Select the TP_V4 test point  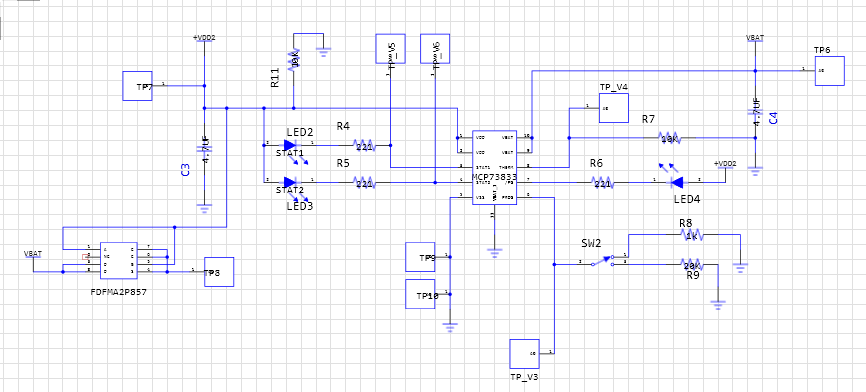click(x=614, y=108)
